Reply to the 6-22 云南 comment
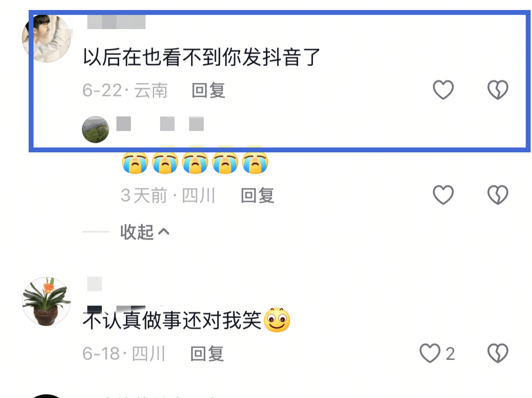 click(x=208, y=91)
